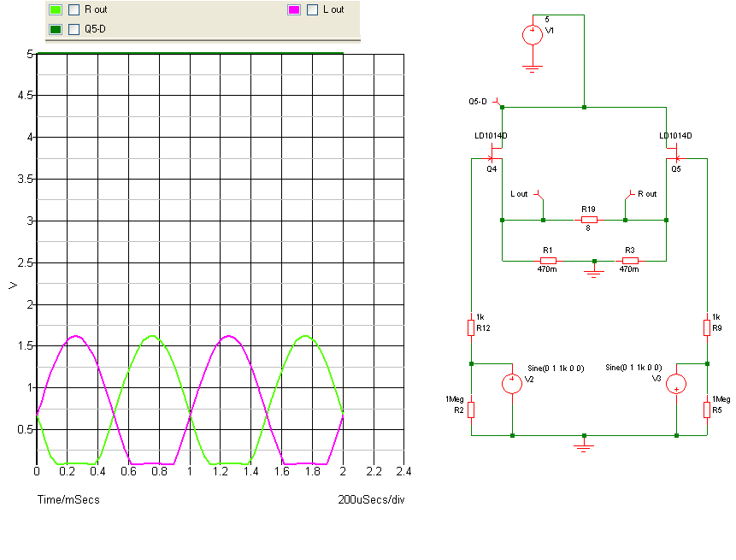The width and height of the screenshot is (736, 560).
Task: Click the Sine(0 1 1k 0 0) label of V3
Action: pos(633,367)
